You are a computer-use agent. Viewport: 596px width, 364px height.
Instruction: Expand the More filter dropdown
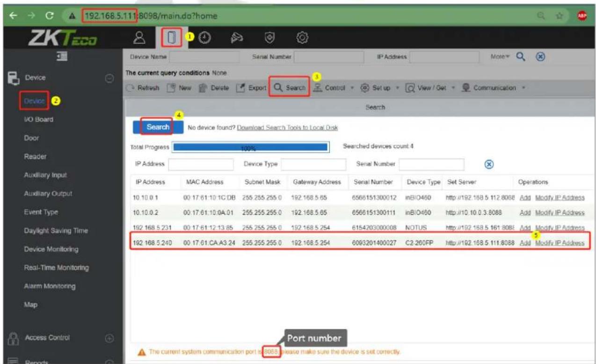(500, 57)
